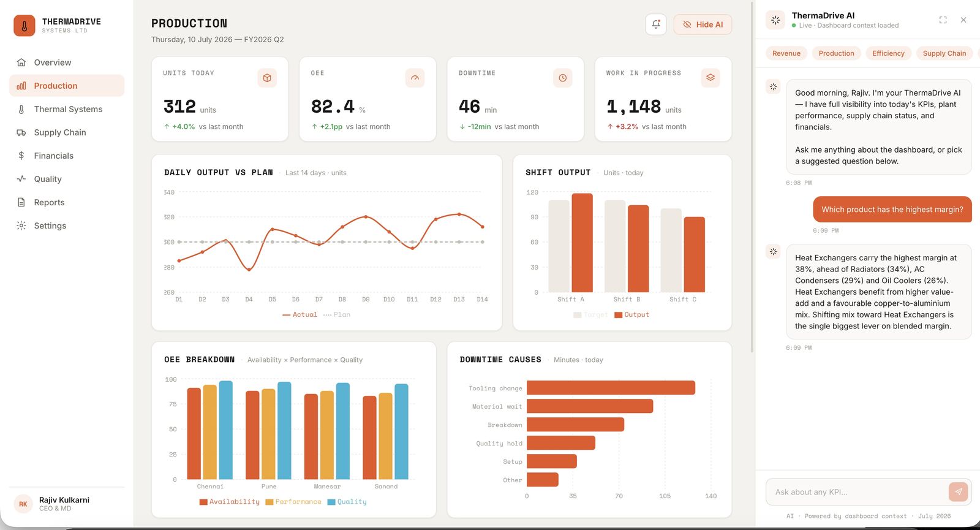Screen dimensions: 980x530
Task: Toggle Performance series in OEE legend
Action: pos(293,502)
